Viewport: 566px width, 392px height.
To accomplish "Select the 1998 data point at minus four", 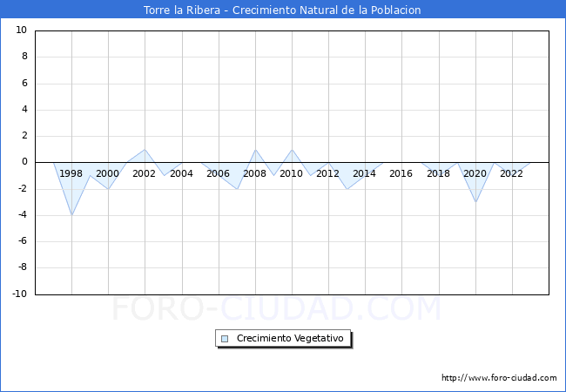I will [71, 215].
